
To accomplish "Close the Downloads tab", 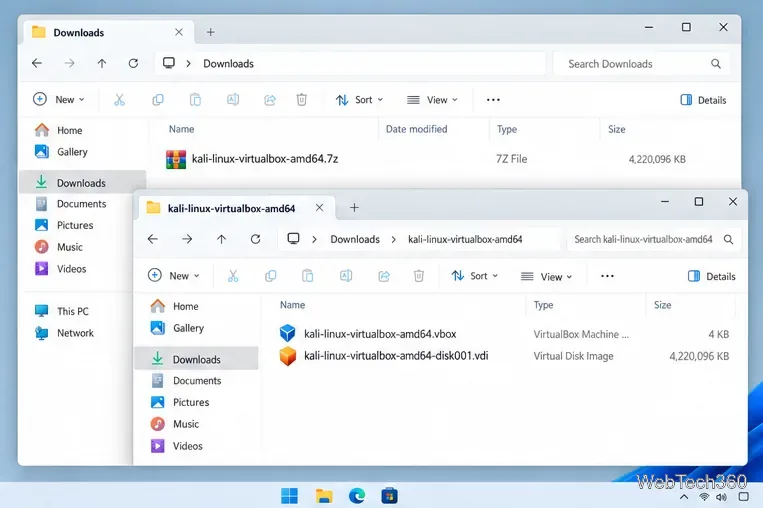I will pyautogui.click(x=179, y=32).
